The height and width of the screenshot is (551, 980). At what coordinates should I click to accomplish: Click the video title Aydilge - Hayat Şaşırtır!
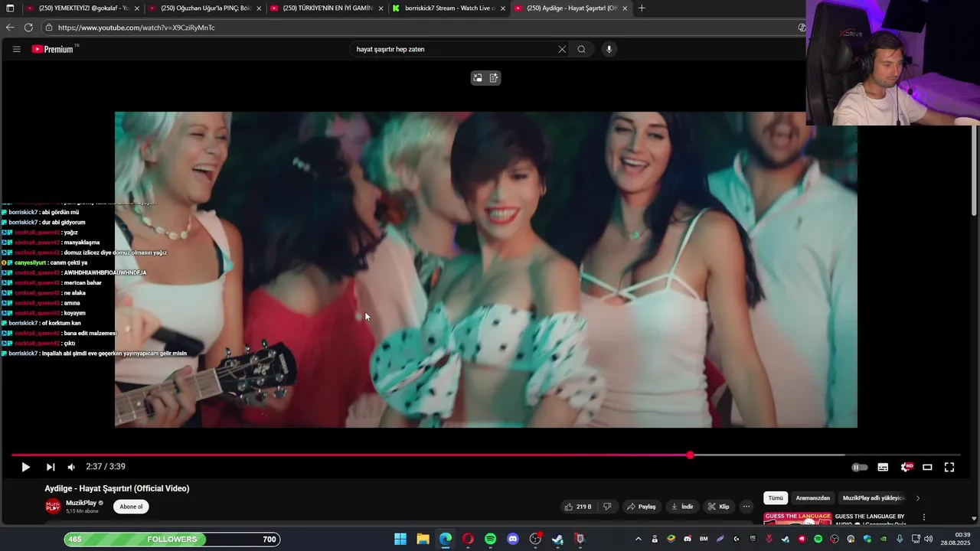[x=117, y=488]
